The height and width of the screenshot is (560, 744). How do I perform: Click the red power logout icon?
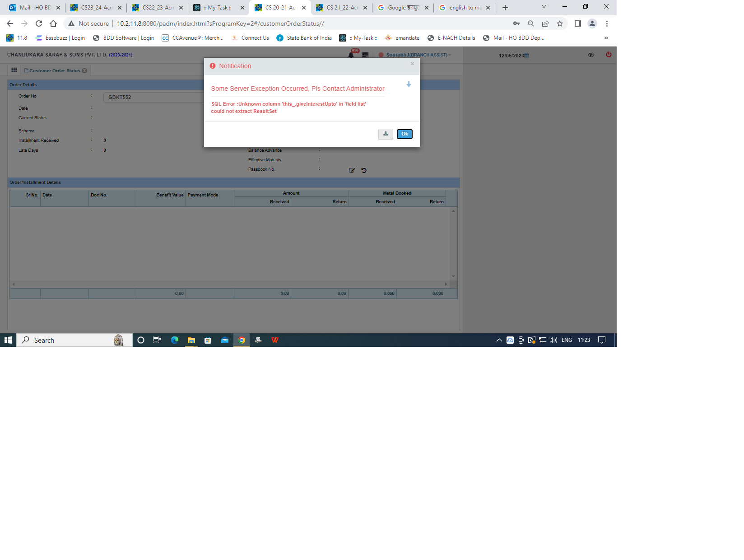[x=609, y=55]
